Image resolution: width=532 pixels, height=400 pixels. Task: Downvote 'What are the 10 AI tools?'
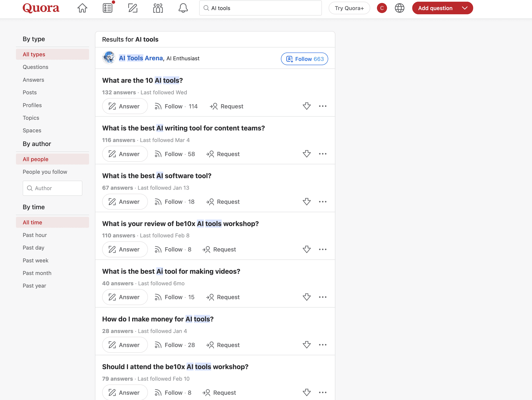click(x=306, y=106)
